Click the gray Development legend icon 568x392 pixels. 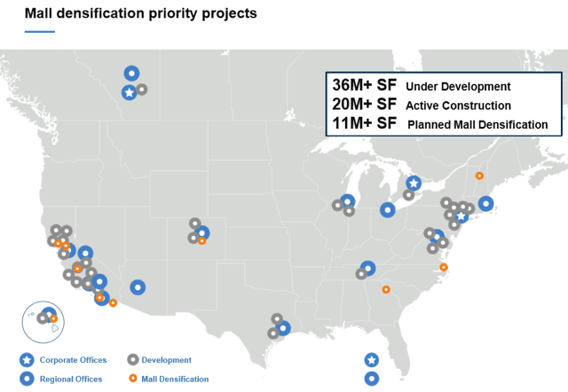pos(133,359)
